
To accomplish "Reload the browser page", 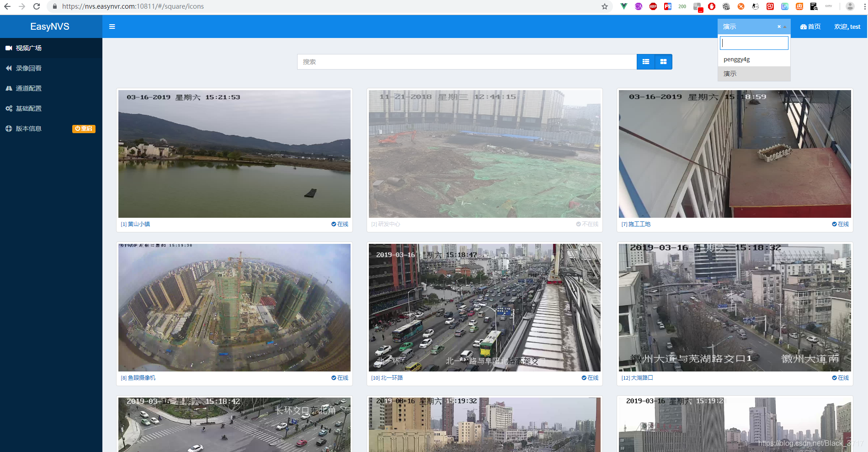I will (x=37, y=6).
